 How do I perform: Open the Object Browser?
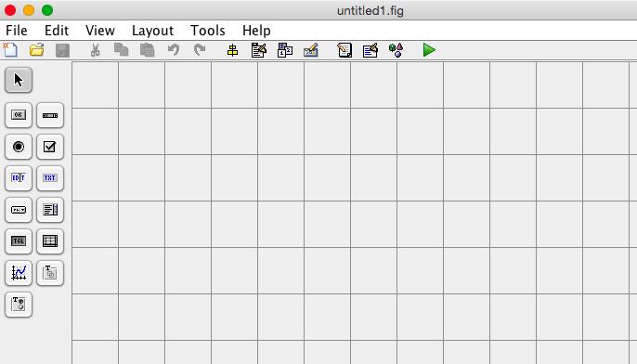(396, 50)
